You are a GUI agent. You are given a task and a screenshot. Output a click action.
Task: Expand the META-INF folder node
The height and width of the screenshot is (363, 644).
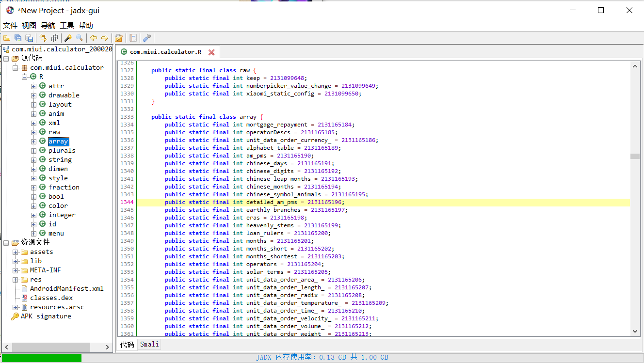click(16, 270)
